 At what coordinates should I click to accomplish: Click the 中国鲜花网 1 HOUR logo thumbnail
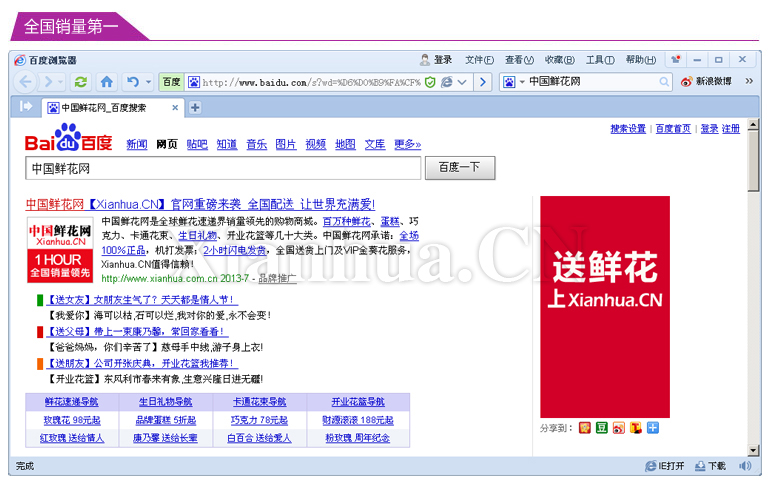(60, 250)
